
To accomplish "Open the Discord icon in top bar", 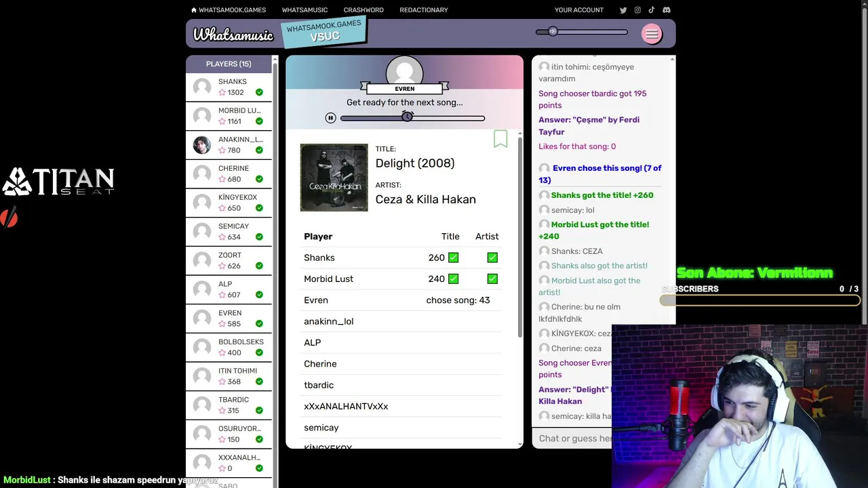I will [x=667, y=10].
